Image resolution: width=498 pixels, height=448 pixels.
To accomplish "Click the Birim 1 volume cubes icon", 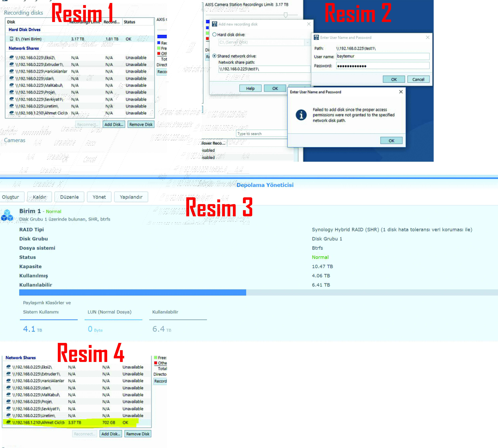I will [x=7, y=215].
